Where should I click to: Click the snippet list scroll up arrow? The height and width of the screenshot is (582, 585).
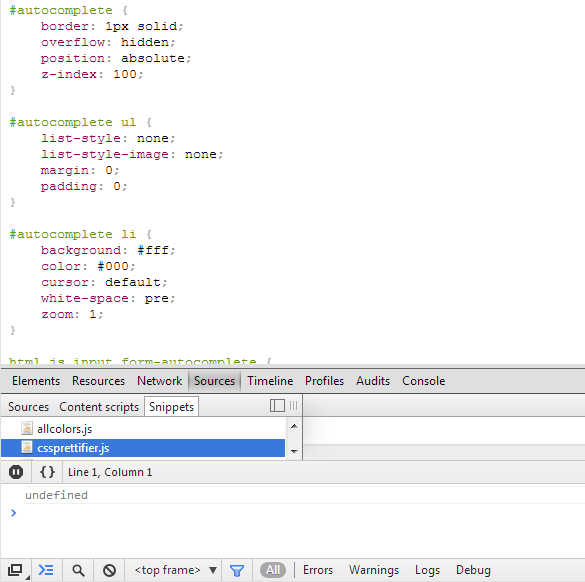point(294,426)
